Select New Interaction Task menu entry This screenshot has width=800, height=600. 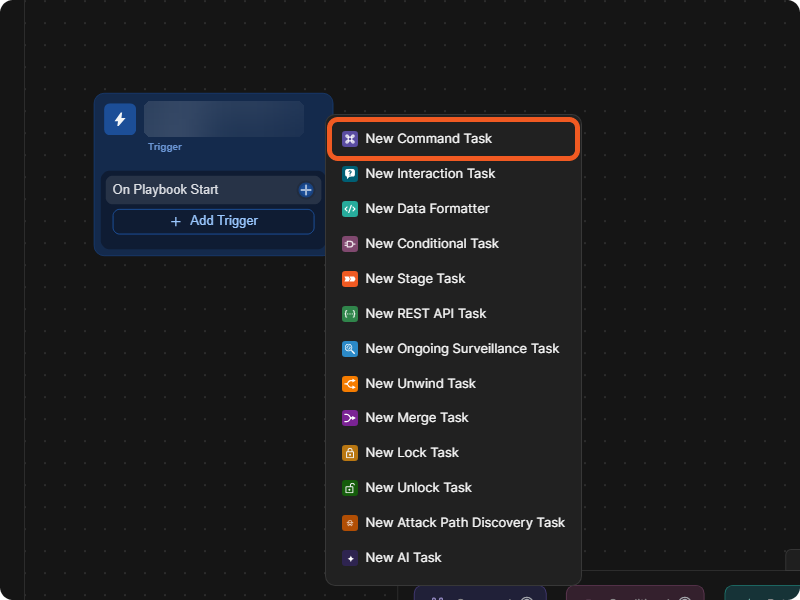coord(453,174)
